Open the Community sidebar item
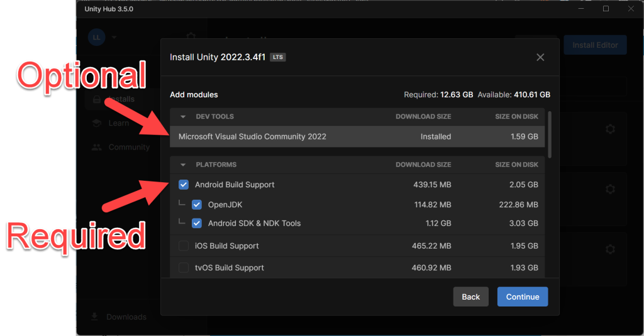Viewport: 644px width, 336px height. pos(129,147)
